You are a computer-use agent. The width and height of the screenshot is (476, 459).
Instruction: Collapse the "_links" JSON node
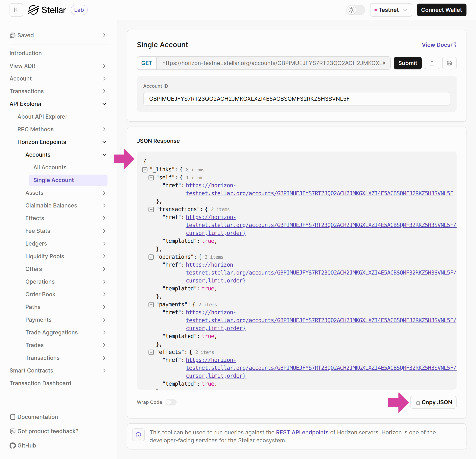[x=145, y=170]
